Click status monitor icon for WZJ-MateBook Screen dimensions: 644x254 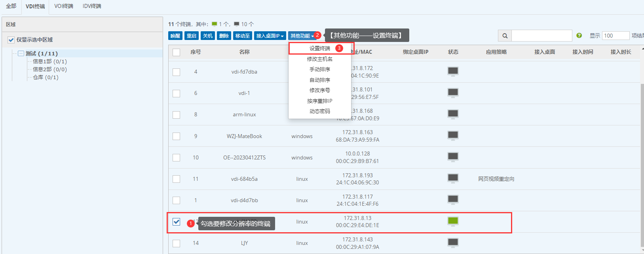click(453, 136)
